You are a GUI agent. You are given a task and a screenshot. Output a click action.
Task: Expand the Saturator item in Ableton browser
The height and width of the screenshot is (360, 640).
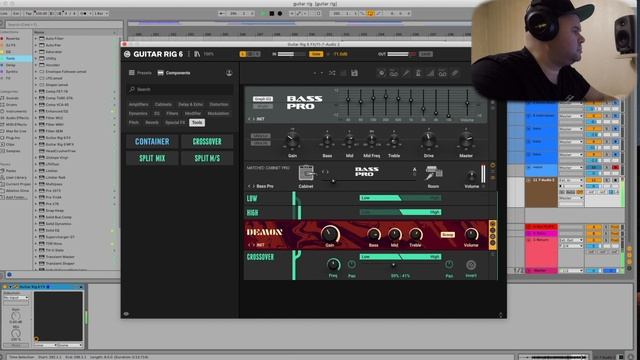click(x=36, y=52)
